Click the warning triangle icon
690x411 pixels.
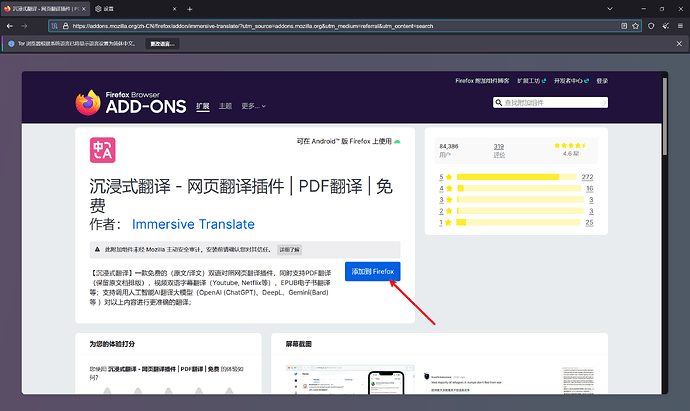[97, 250]
